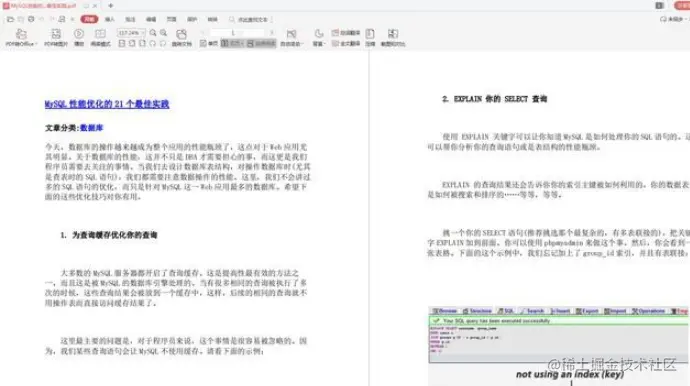
Task: Click the search text box in ribbon
Action: (x=250, y=19)
